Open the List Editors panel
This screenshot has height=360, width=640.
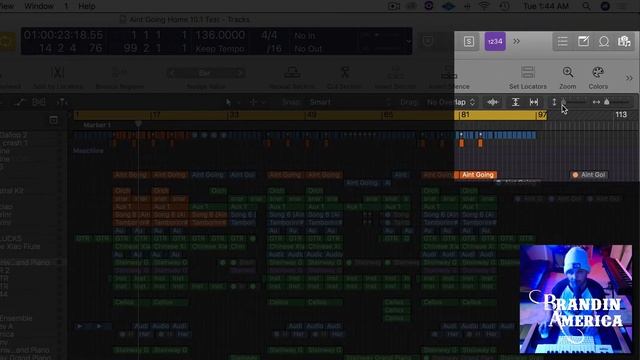[x=563, y=42]
